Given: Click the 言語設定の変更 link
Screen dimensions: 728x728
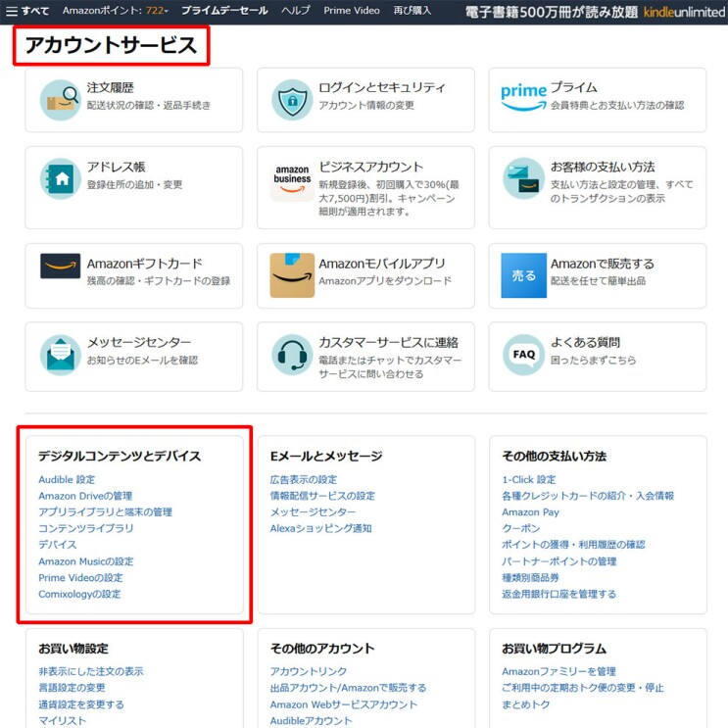Looking at the screenshot, I should click(x=72, y=688).
